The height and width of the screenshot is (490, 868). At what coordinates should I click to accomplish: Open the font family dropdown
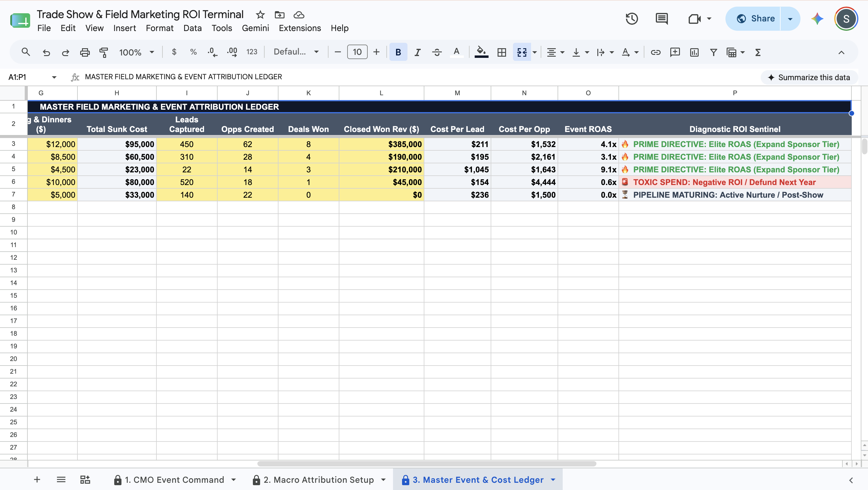click(296, 52)
